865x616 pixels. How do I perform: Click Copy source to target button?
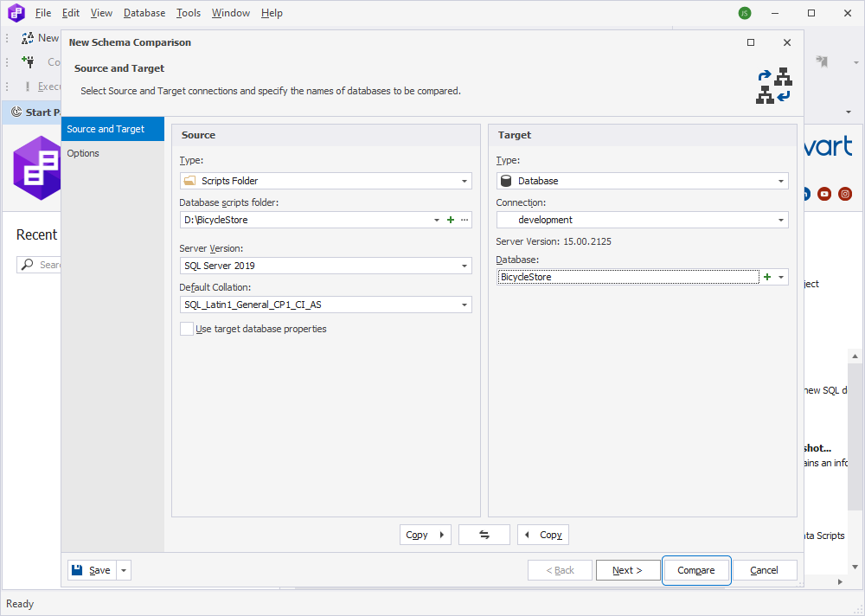pos(426,535)
